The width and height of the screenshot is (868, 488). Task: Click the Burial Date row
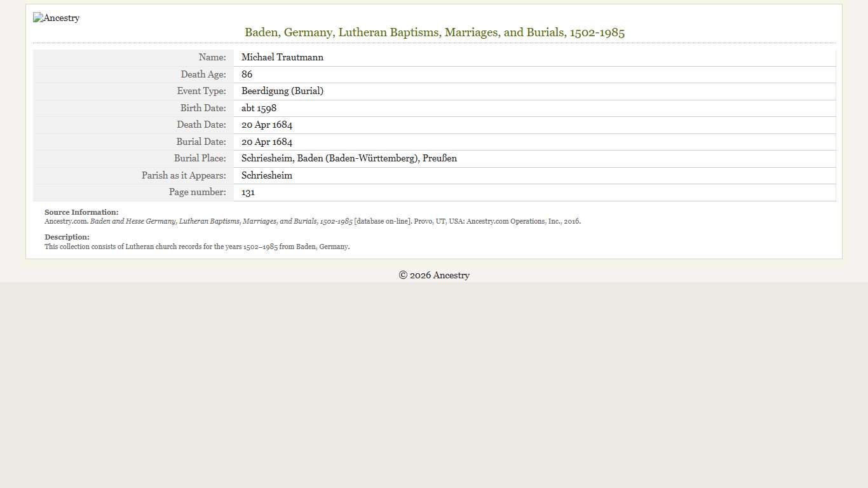pos(267,142)
